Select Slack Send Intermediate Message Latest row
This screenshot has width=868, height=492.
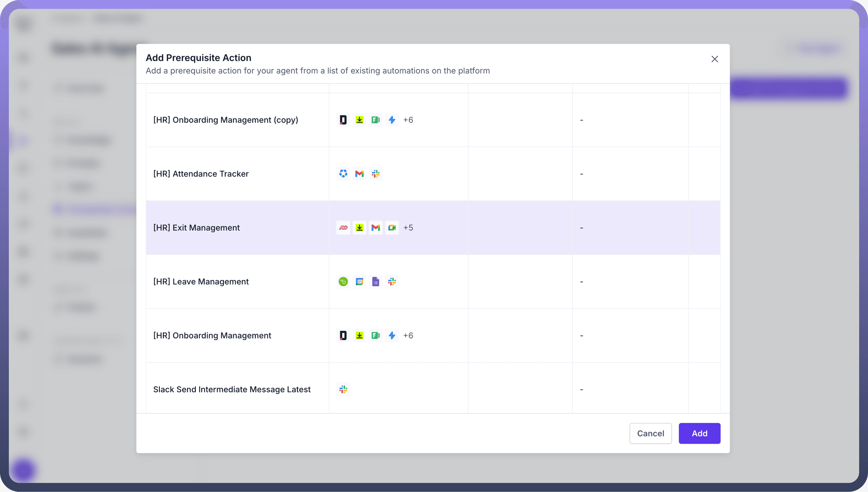point(231,389)
